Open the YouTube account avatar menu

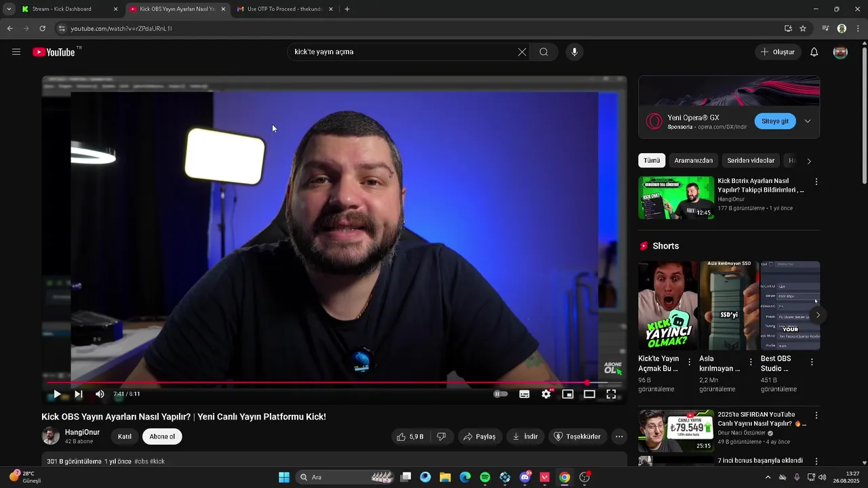click(840, 52)
